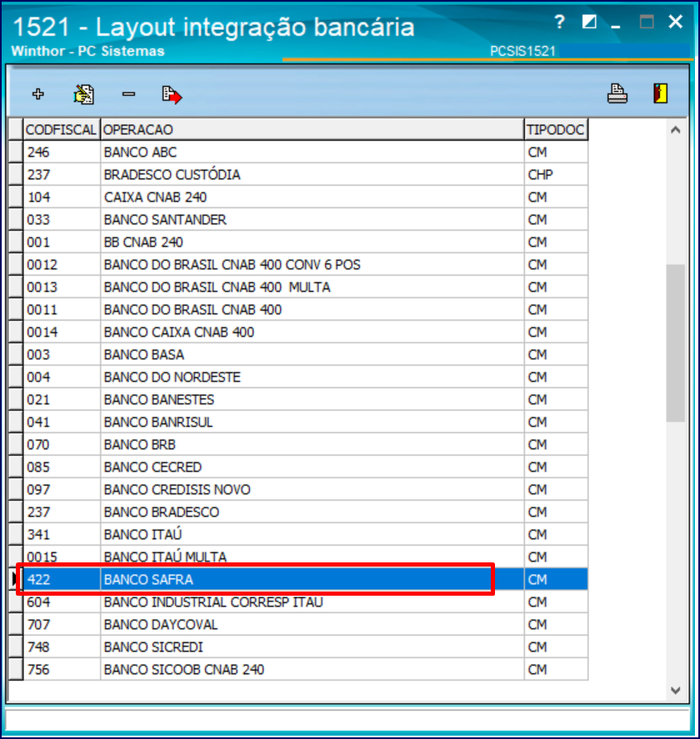Select the BANCO CREDISIS NOVO row

pyautogui.click(x=306, y=490)
